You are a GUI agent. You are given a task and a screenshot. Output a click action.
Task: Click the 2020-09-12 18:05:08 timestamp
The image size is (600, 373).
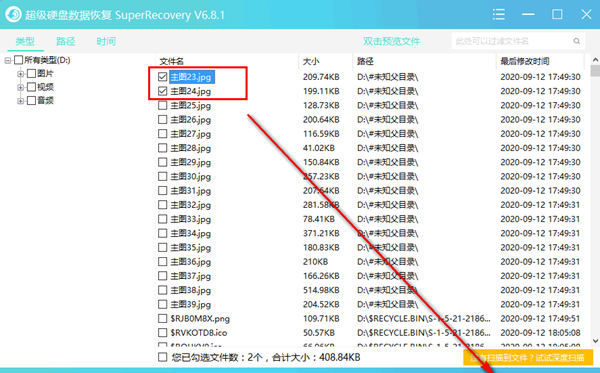[540, 332]
